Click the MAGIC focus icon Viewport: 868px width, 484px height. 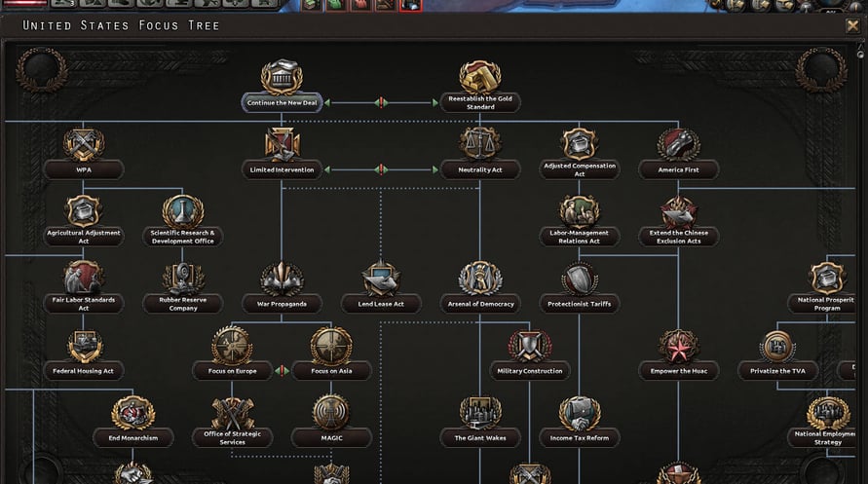[331, 412]
